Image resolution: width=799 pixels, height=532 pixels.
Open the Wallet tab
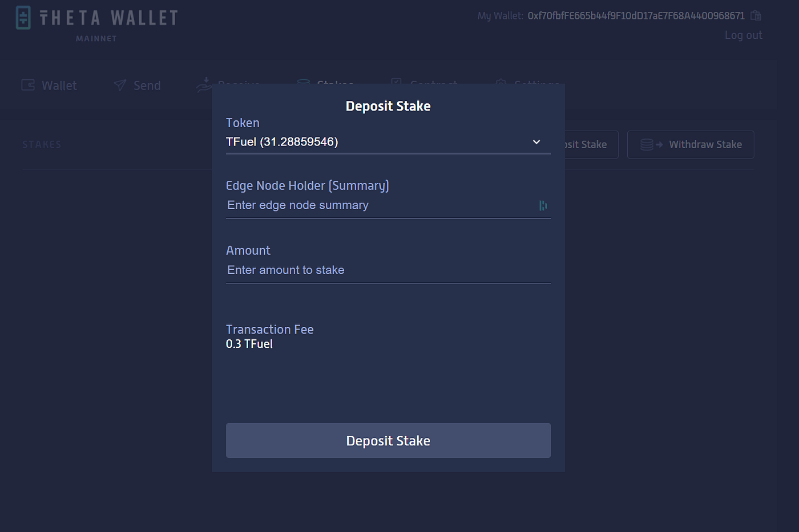coord(49,85)
